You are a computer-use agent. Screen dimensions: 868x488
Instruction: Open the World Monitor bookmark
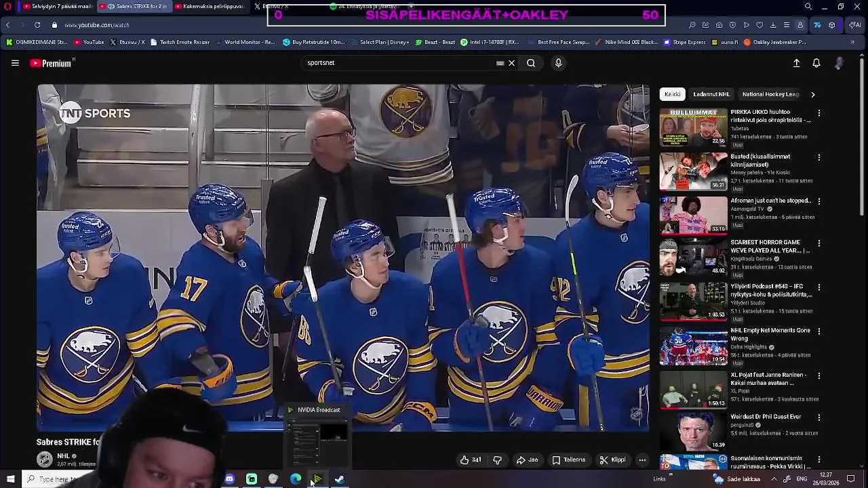tap(245, 42)
